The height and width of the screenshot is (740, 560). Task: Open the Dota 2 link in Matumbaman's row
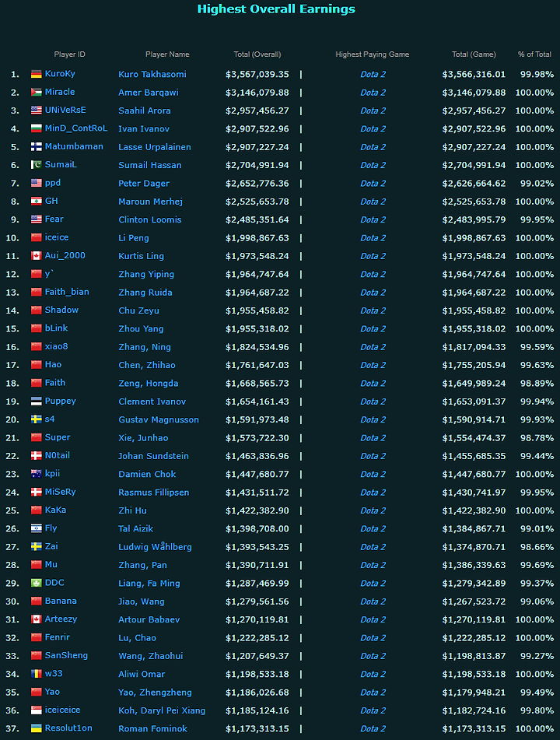point(373,147)
